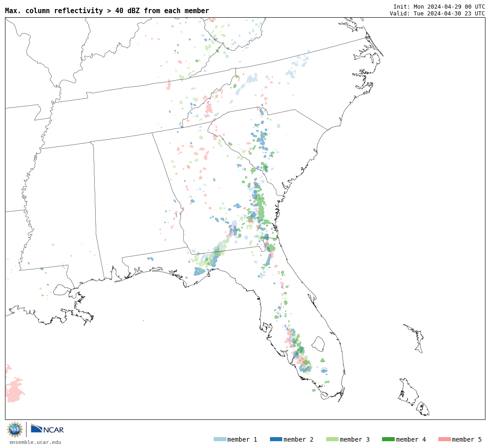Click the 'Init: Mon 2024-04-29 00 UTC' text
The width and height of the screenshot is (490, 448).
(439, 6)
